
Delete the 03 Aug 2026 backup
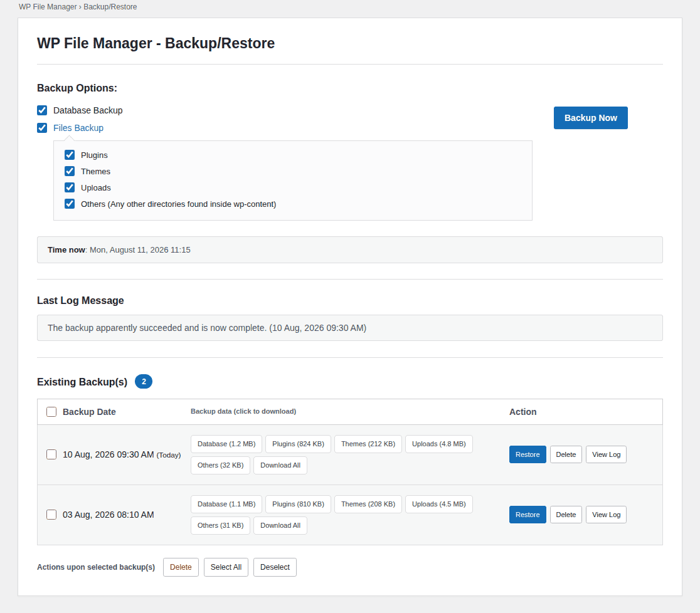(566, 515)
